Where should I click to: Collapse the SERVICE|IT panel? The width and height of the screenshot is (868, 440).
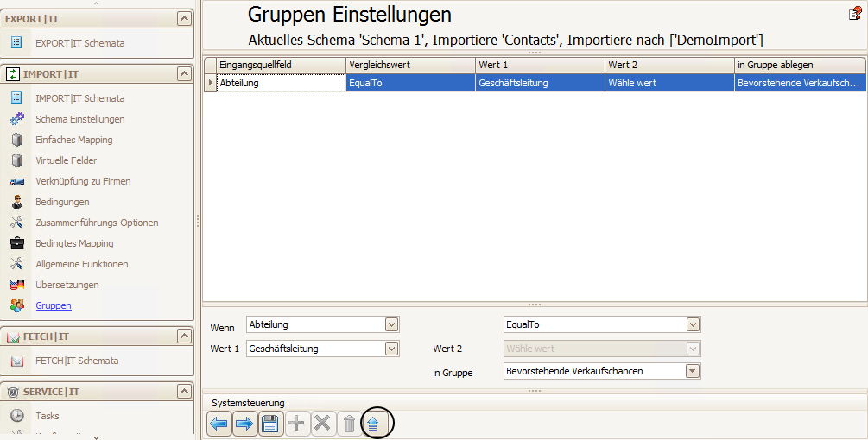(x=184, y=392)
